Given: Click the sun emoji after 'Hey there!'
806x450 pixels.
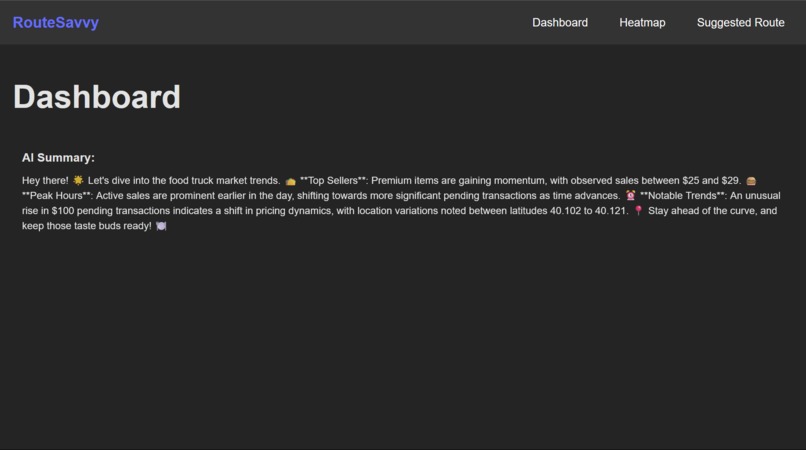Looking at the screenshot, I should (78, 180).
